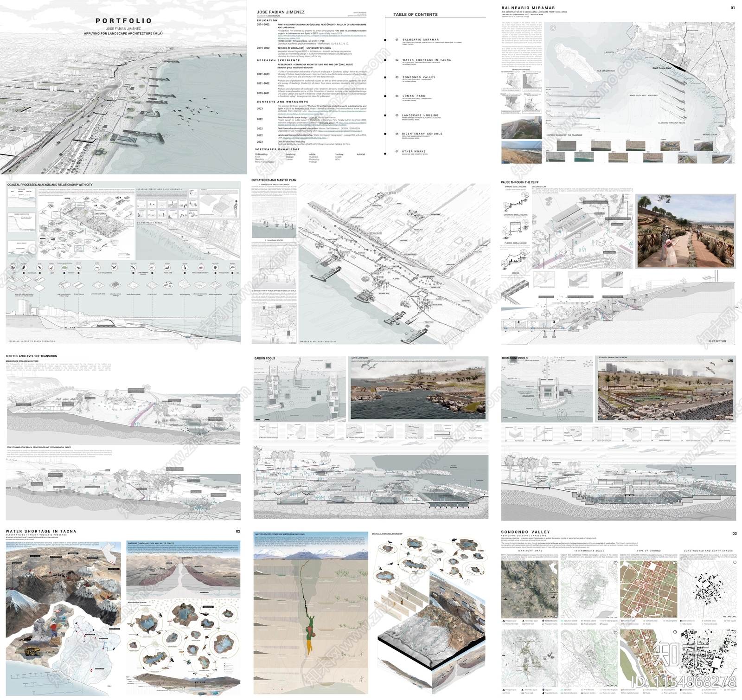Click the PORTFOLIO title on the cover page

pos(123,21)
